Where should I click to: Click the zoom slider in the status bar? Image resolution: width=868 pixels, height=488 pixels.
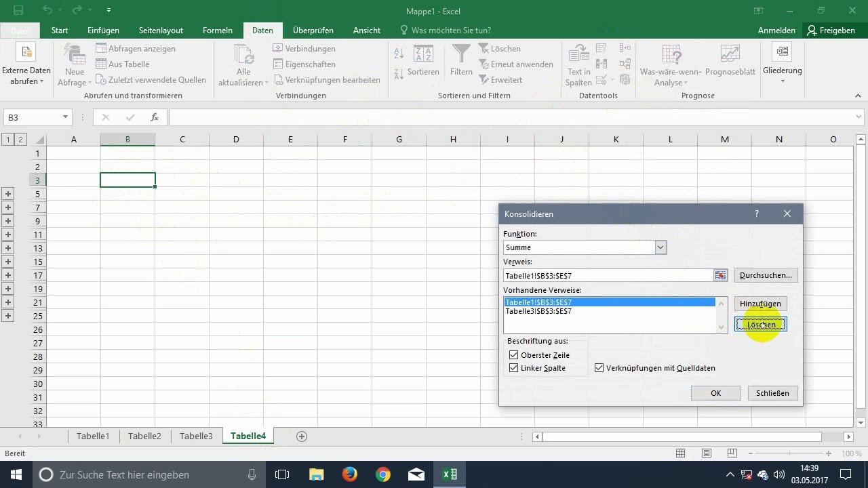pyautogui.click(x=791, y=453)
